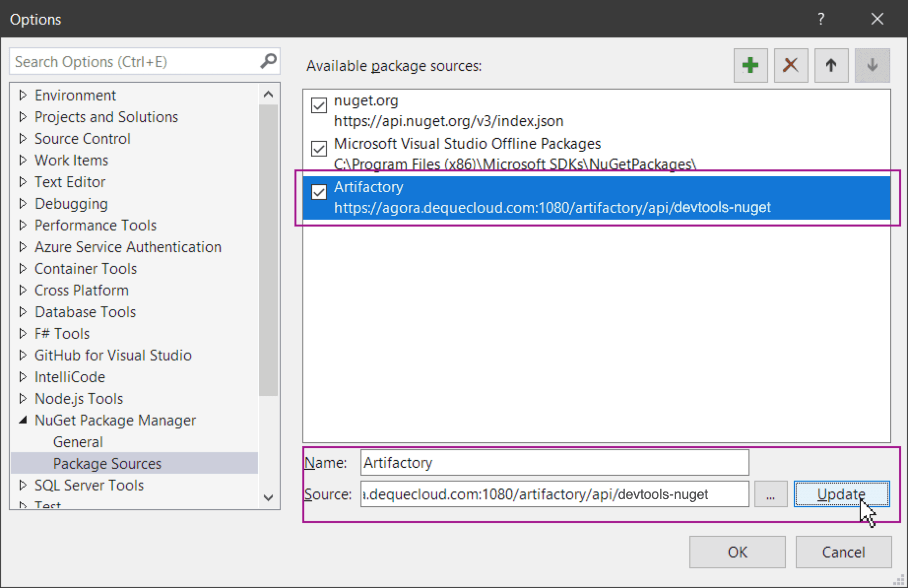
Task: Move package source up with arrow icon
Action: click(831, 65)
